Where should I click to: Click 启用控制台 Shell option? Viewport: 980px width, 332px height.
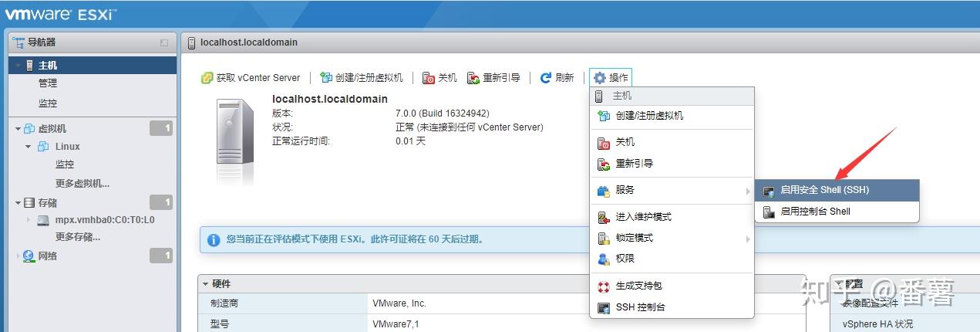tap(837, 212)
